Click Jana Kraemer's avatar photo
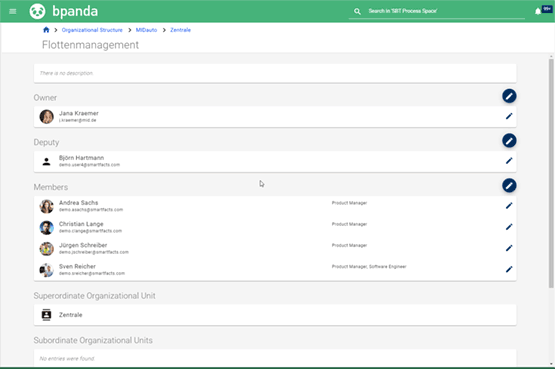The height and width of the screenshot is (369, 555). tap(46, 117)
